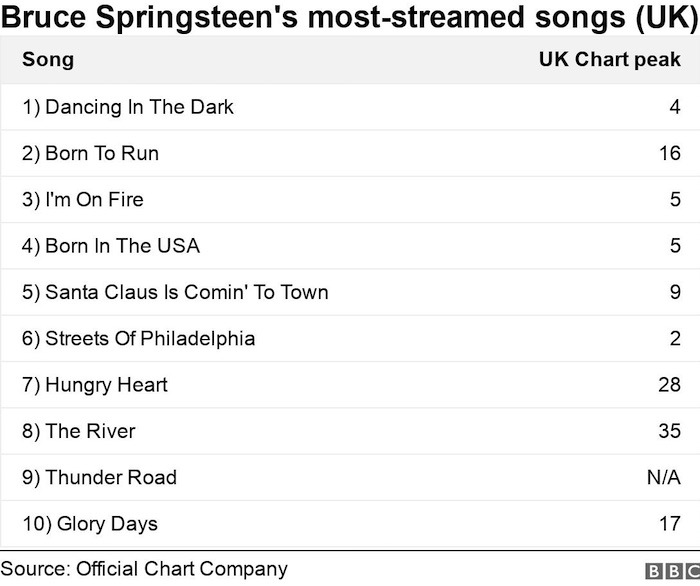Click Born In The USA row
The image size is (700, 586).
(x=350, y=246)
